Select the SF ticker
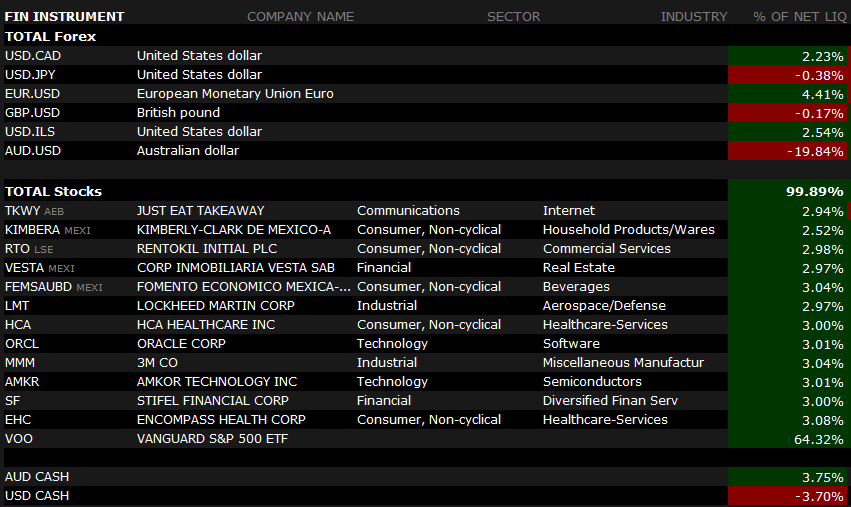 (x=12, y=401)
